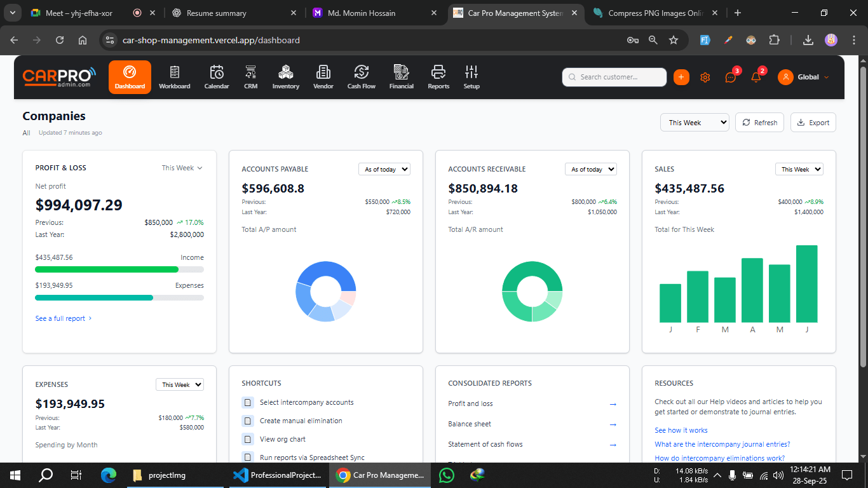
Task: Tick the Select intercompany accounts checkbox
Action: click(248, 402)
